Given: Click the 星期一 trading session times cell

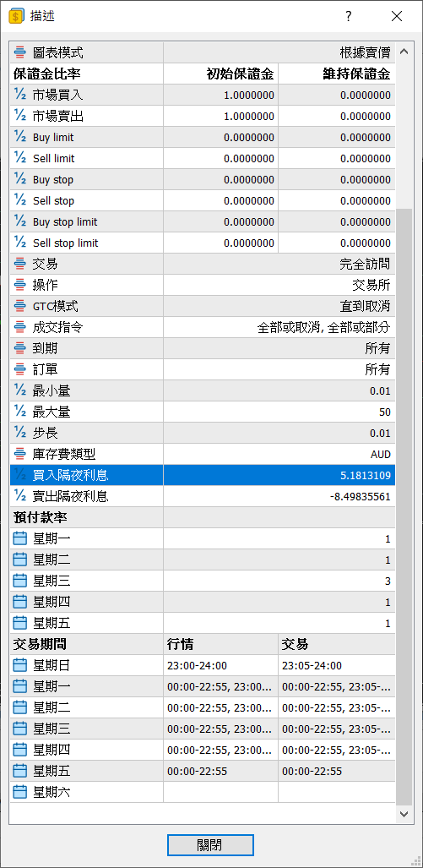Looking at the screenshot, I should 336,686.
